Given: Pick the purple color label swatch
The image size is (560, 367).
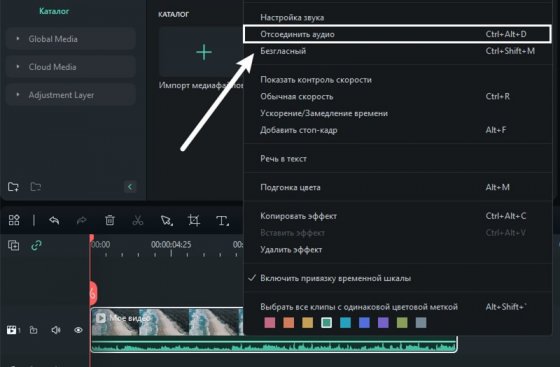Looking at the screenshot, I should click(383, 323).
